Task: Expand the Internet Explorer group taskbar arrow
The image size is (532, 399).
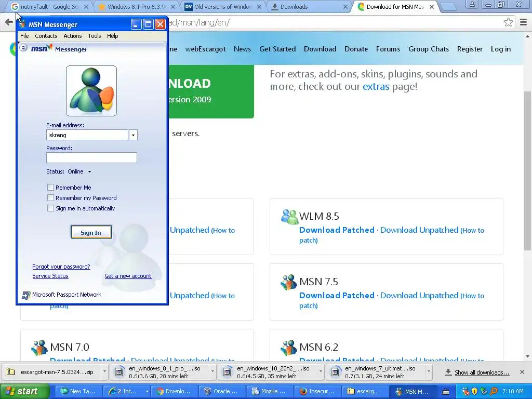Action: click(x=147, y=391)
